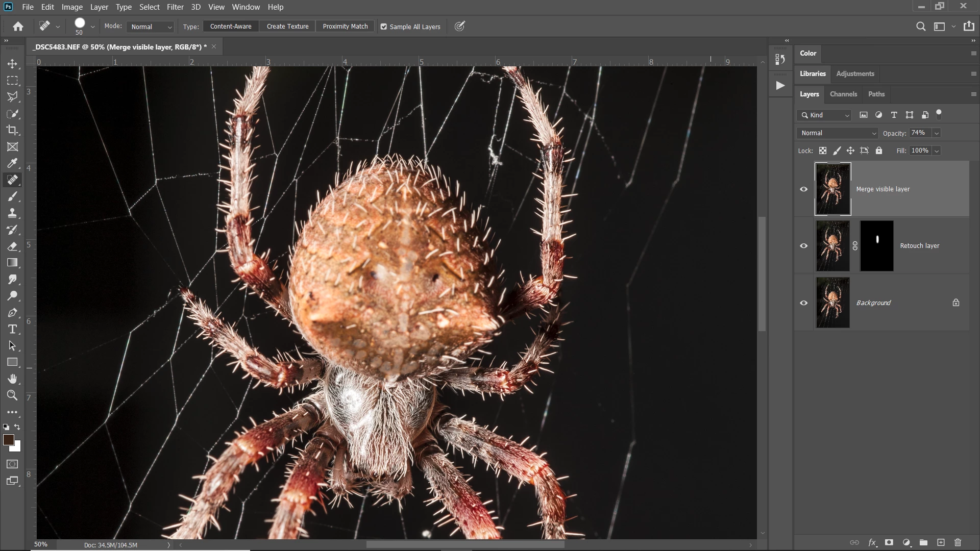Open the layer blend mode Normal dropdown

pyautogui.click(x=837, y=133)
